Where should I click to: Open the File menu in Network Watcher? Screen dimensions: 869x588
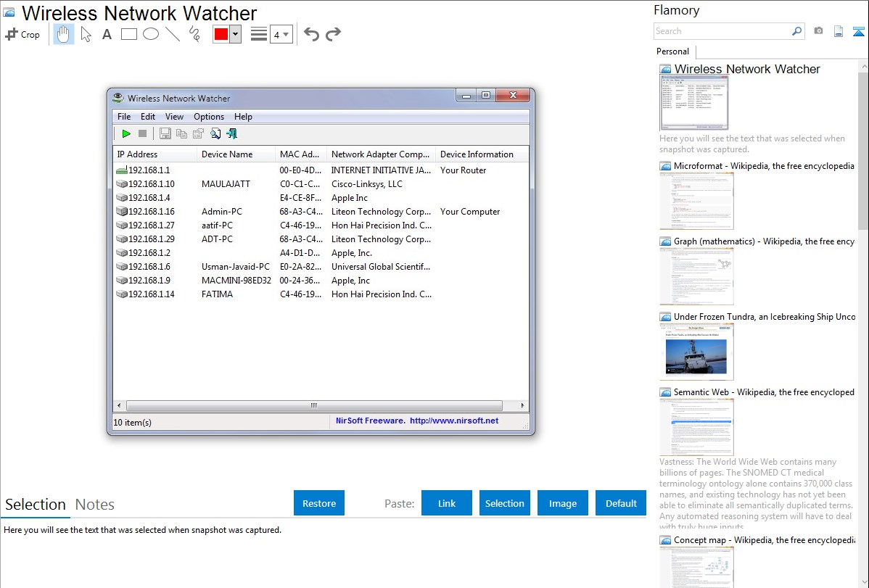click(x=124, y=117)
